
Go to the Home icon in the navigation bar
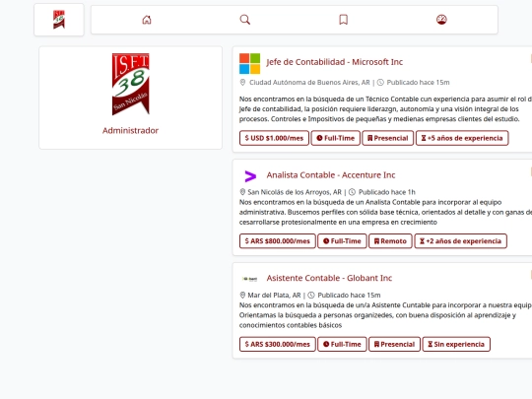click(147, 20)
